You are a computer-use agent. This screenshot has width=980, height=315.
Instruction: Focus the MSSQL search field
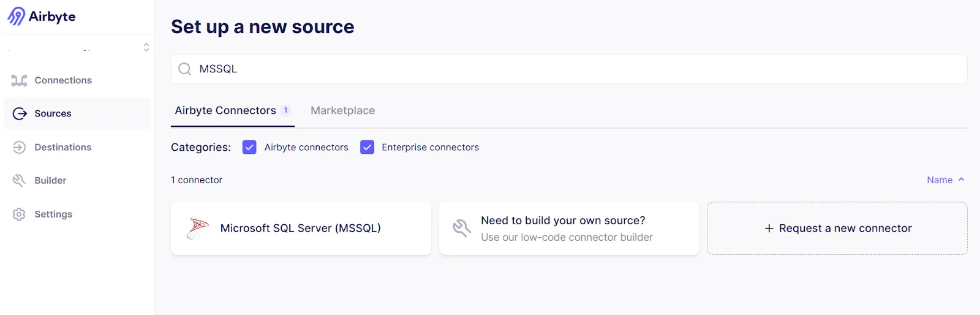pos(569,69)
